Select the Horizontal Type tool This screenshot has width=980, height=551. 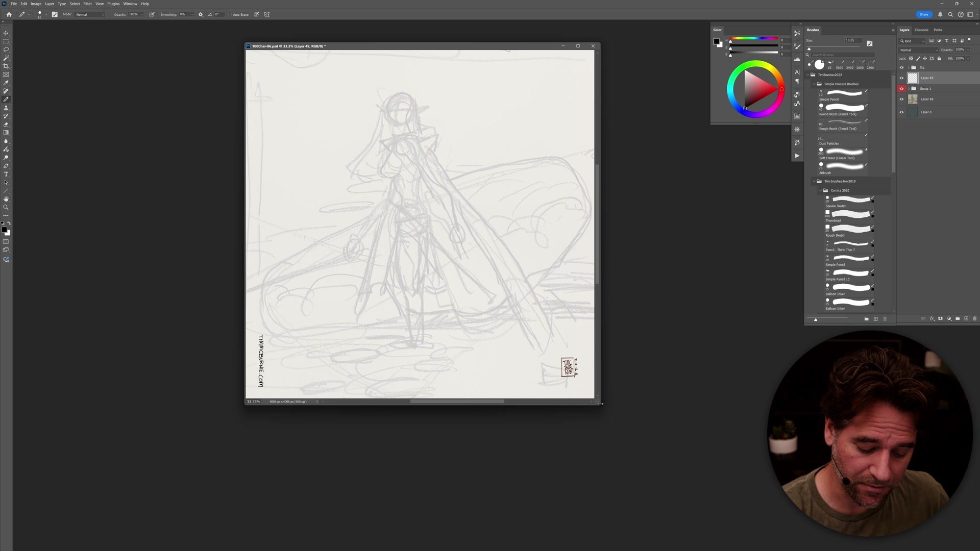click(6, 174)
